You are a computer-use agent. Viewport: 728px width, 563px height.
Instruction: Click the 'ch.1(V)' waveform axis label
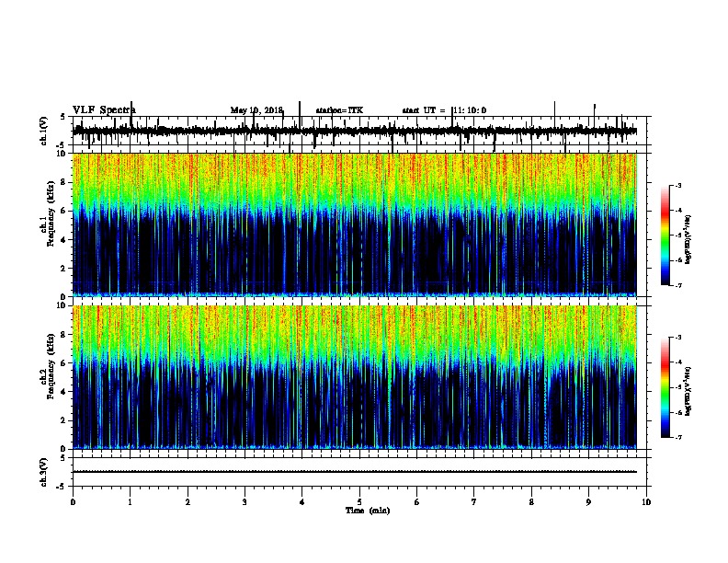pos(44,131)
